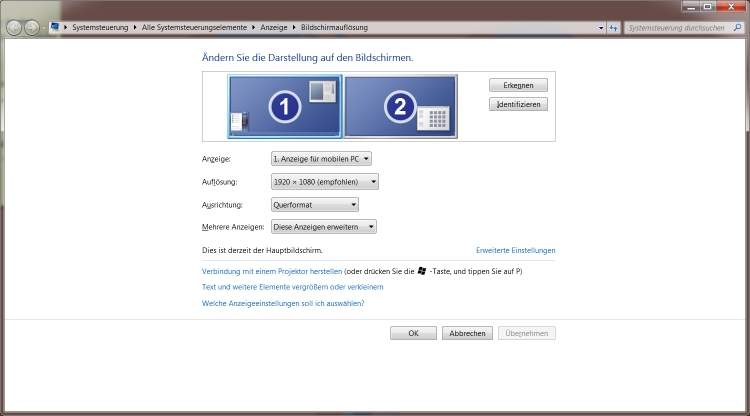This screenshot has height=416, width=750.
Task: Click the search magnifier icon
Action: [737, 28]
